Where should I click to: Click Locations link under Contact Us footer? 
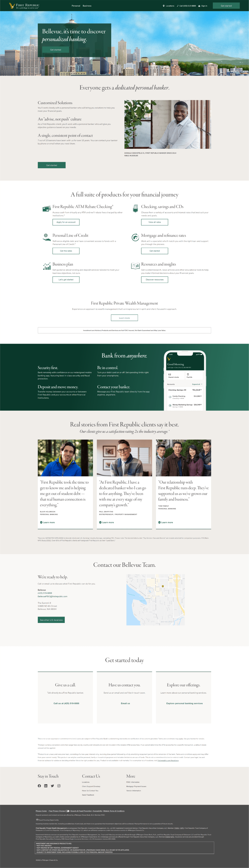click(86, 782)
